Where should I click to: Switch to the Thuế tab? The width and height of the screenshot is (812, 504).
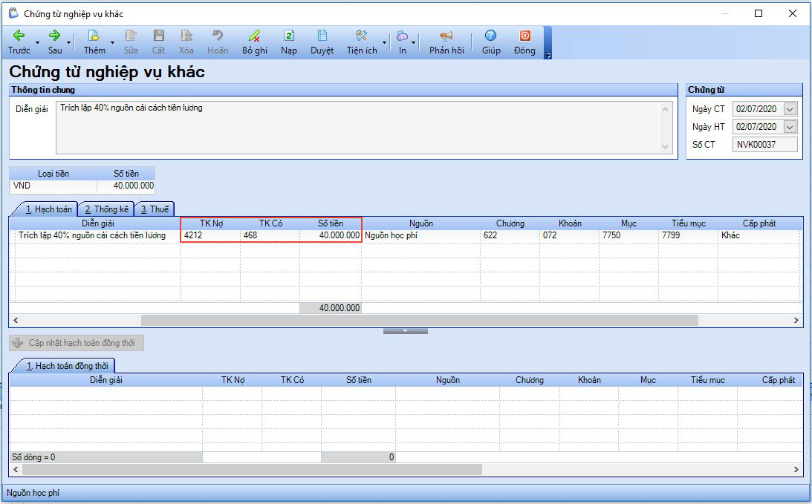click(155, 209)
